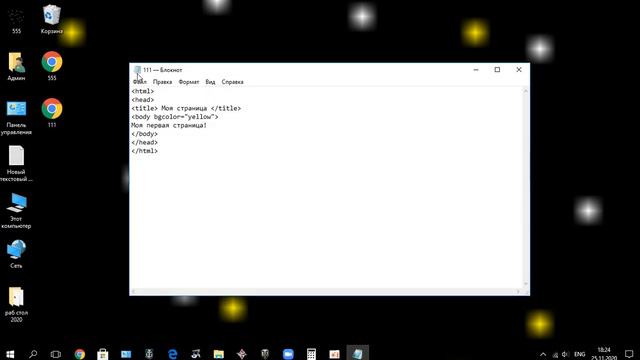Viewport: 640px width, 360px height.
Task: Maximize the Notepad window
Action: (497, 70)
